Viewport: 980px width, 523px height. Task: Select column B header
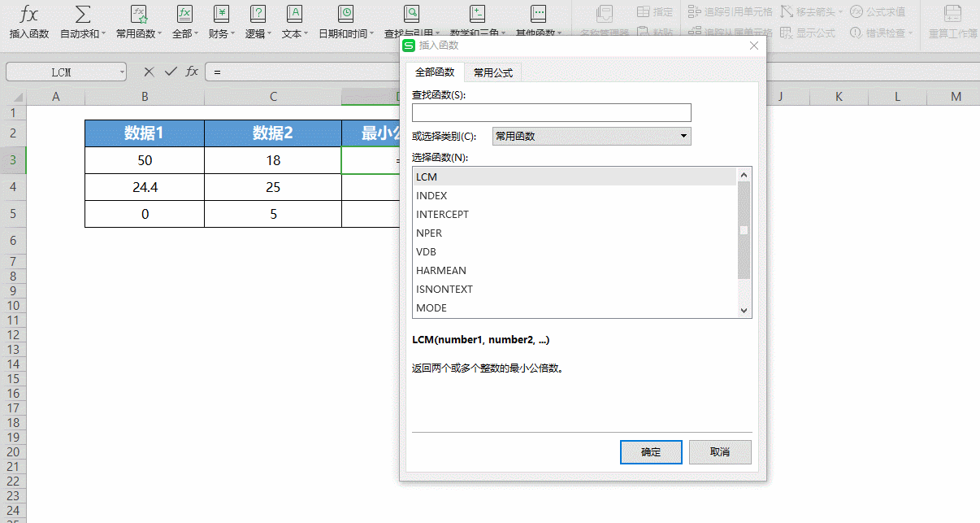click(145, 97)
